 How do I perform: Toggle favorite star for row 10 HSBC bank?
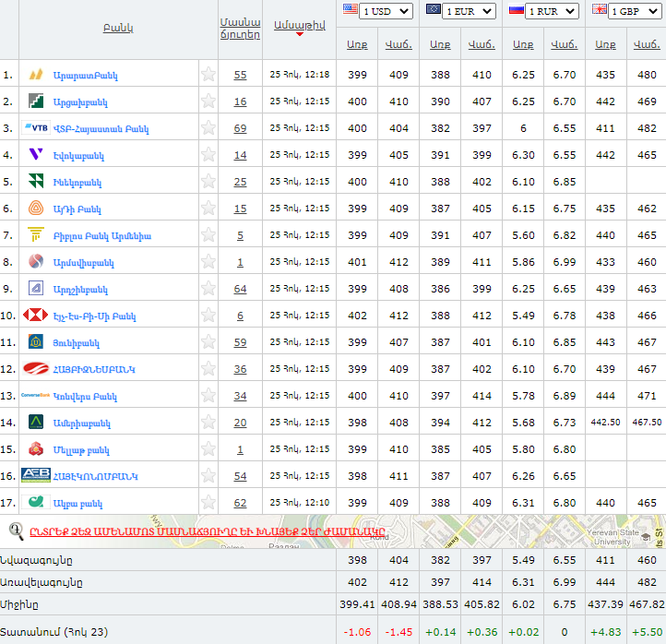point(208,316)
